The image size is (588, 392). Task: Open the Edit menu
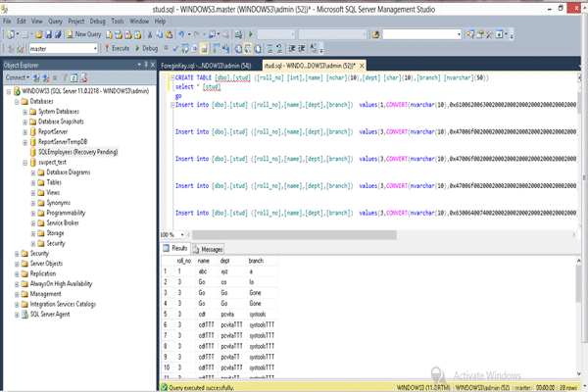tap(21, 21)
